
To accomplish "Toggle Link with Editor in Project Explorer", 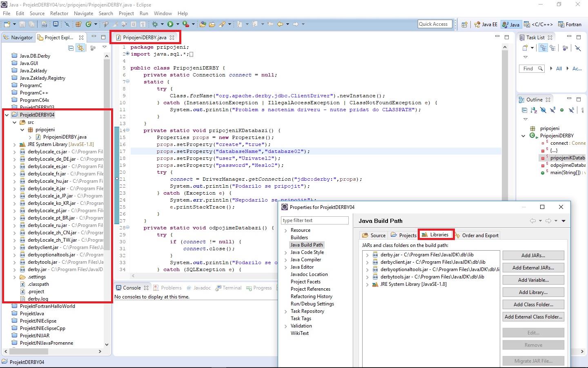I will point(80,48).
